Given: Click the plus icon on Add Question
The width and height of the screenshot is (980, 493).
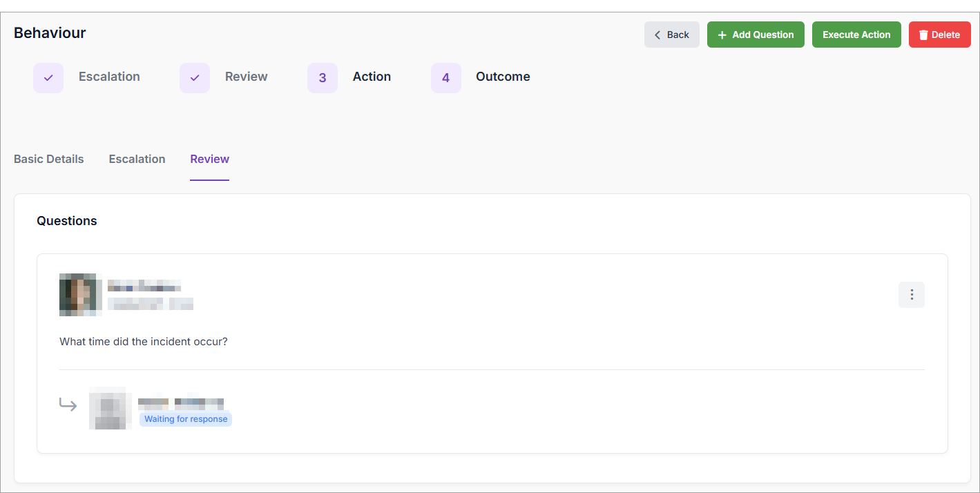Looking at the screenshot, I should pyautogui.click(x=722, y=35).
